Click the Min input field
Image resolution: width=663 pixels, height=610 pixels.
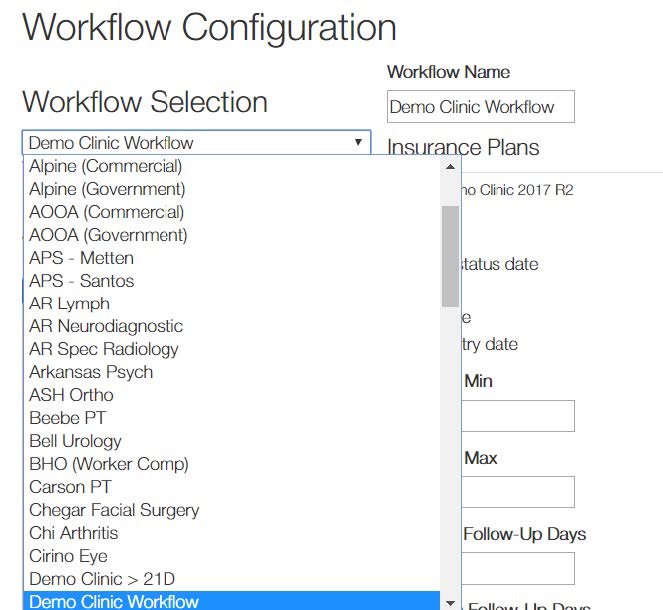tap(518, 416)
